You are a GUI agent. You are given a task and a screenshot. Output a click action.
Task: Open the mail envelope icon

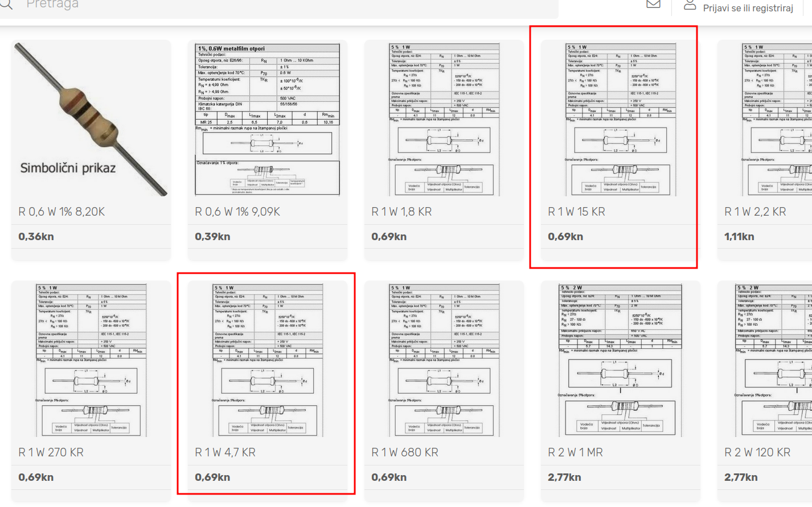[x=653, y=5]
